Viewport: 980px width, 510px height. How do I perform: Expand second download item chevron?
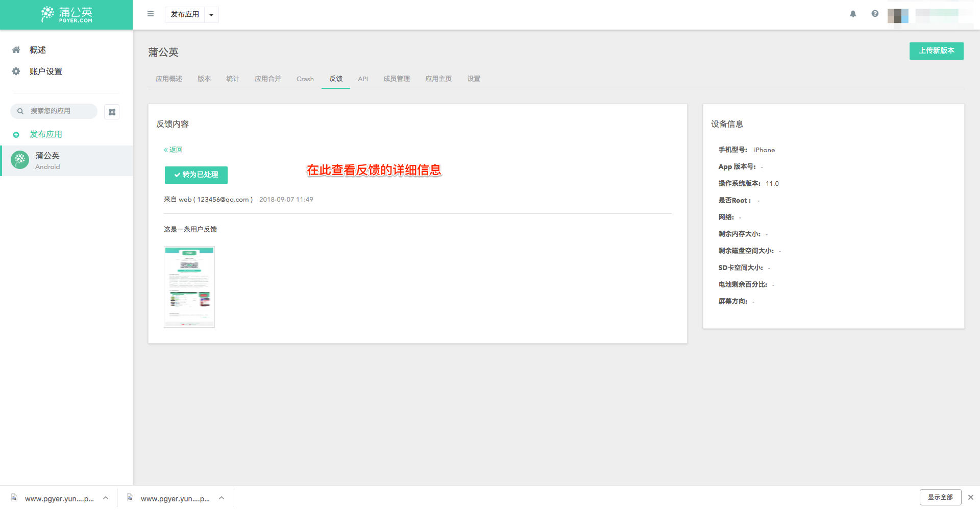[x=222, y=498]
